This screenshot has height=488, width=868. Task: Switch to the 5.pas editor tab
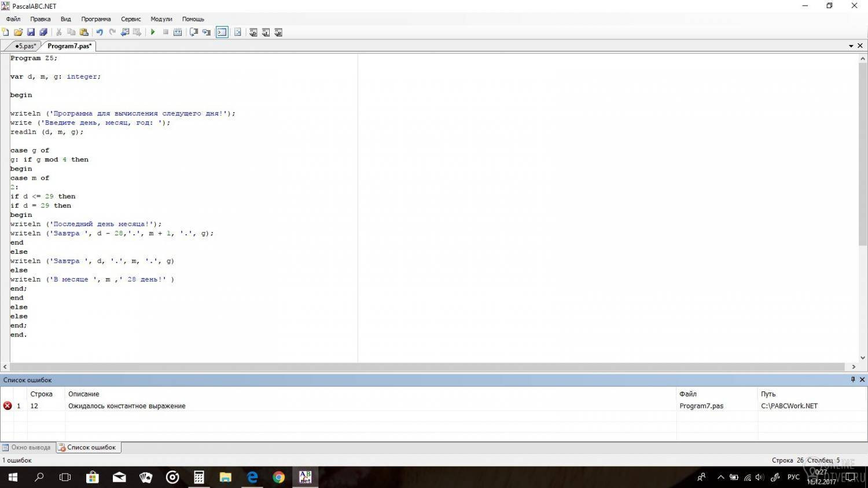(x=25, y=46)
